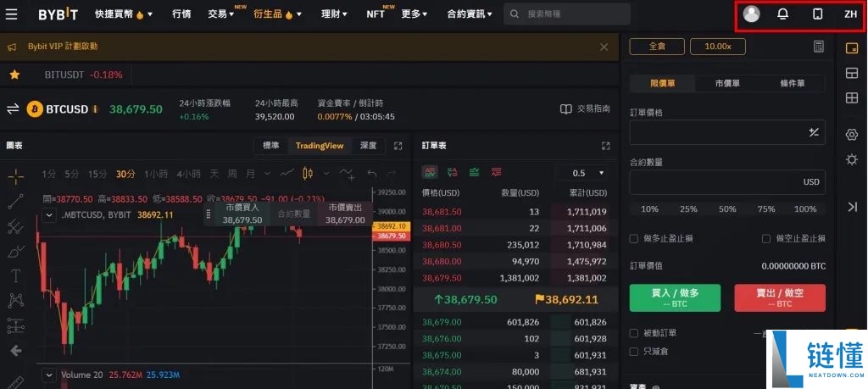The image size is (868, 389).
Task: Open the 快捷買幣 dropdown menu
Action: tap(124, 14)
